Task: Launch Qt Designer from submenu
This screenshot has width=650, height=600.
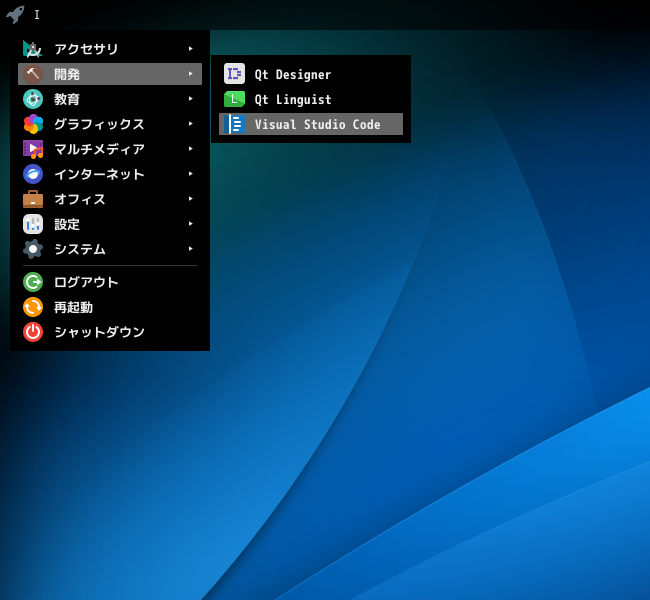Action: tap(311, 74)
